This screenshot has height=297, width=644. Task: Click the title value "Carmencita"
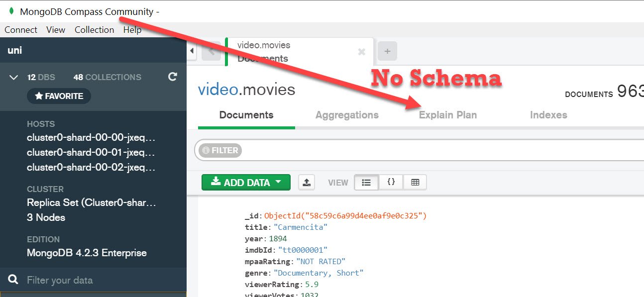(x=301, y=227)
